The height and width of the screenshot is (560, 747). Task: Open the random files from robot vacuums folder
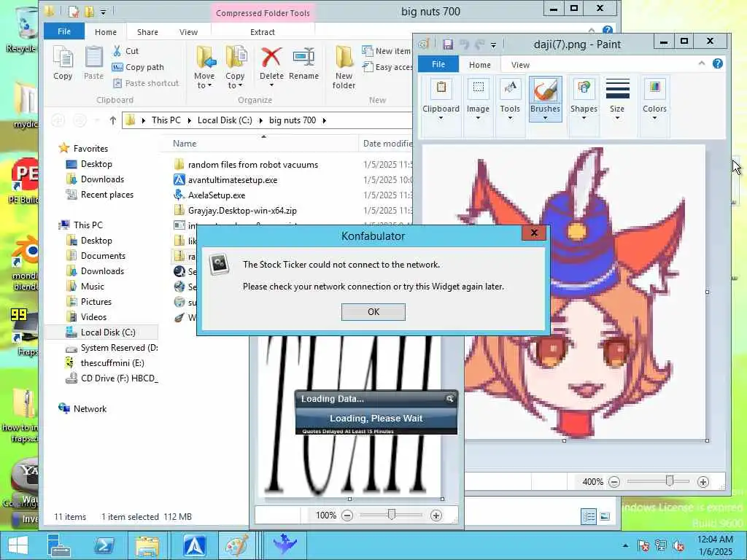click(253, 165)
